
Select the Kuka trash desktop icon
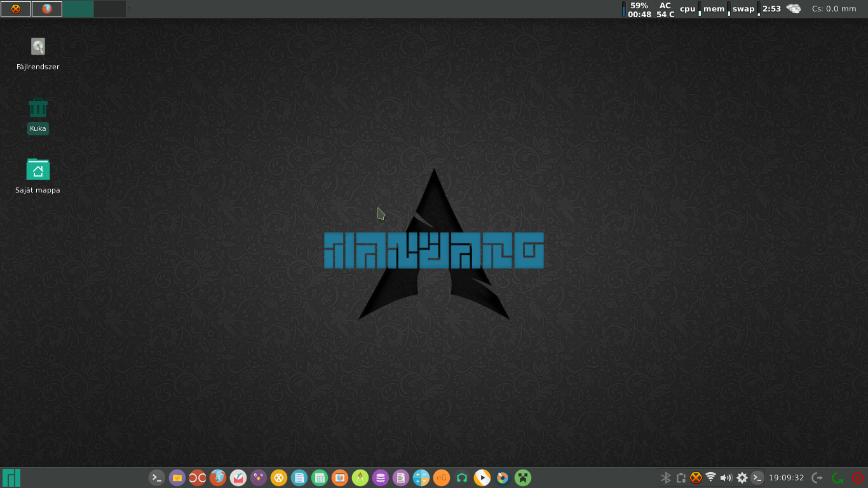[x=38, y=116]
